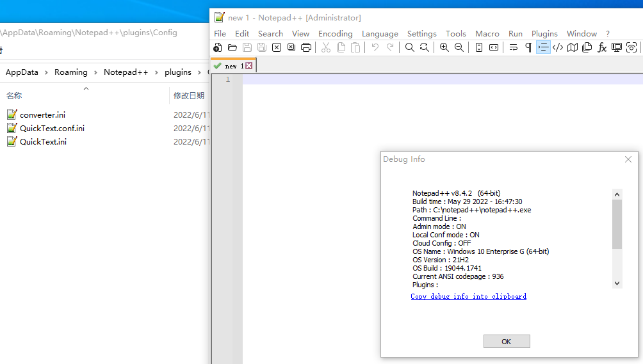Click the monitoring eye icon in toolbar
The image size is (643, 364).
(631, 47)
